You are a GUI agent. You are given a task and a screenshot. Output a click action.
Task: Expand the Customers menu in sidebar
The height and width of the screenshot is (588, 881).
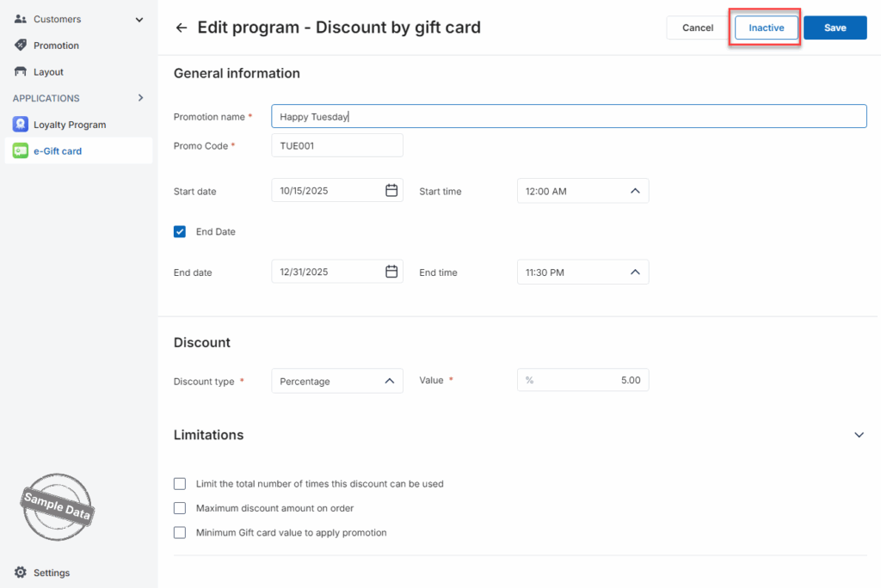point(139,19)
